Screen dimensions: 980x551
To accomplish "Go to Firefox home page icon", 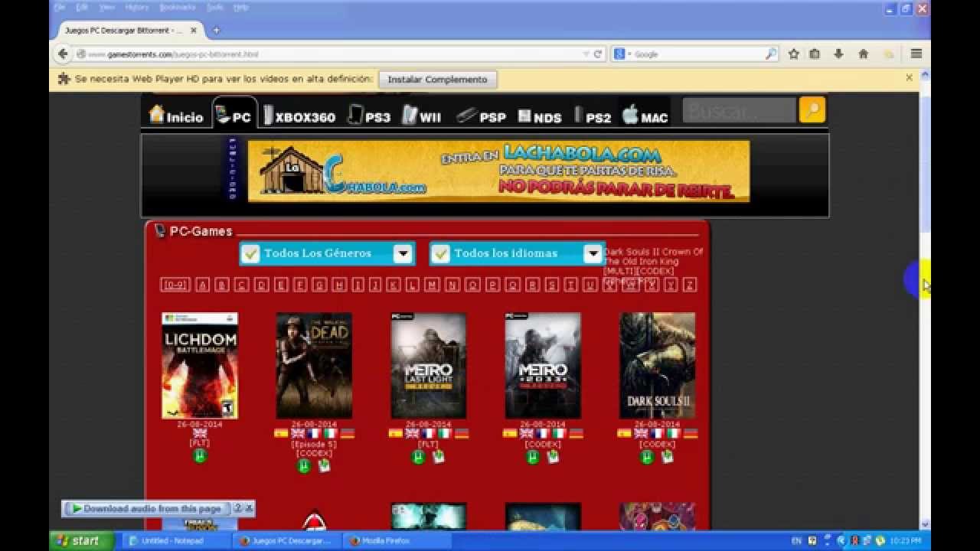I will click(x=863, y=54).
